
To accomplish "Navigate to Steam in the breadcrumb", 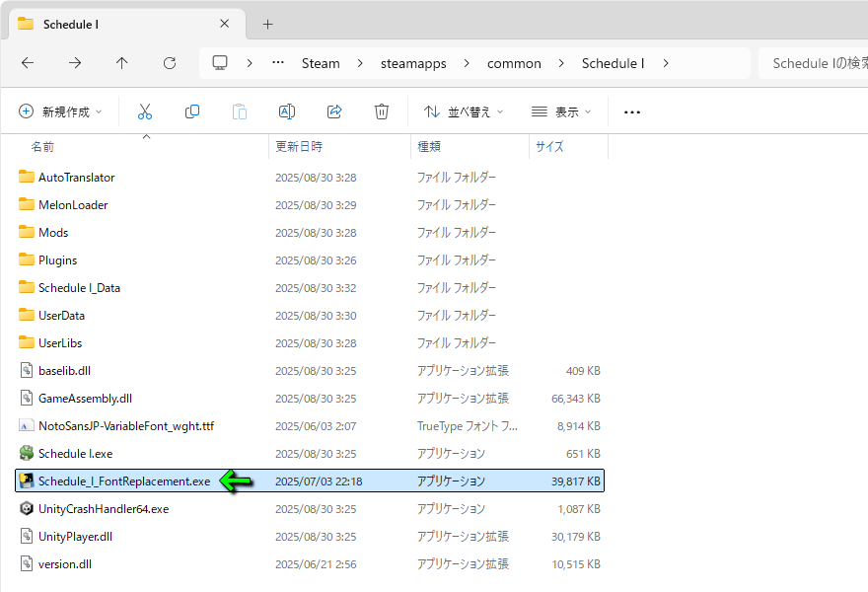I will (x=321, y=63).
